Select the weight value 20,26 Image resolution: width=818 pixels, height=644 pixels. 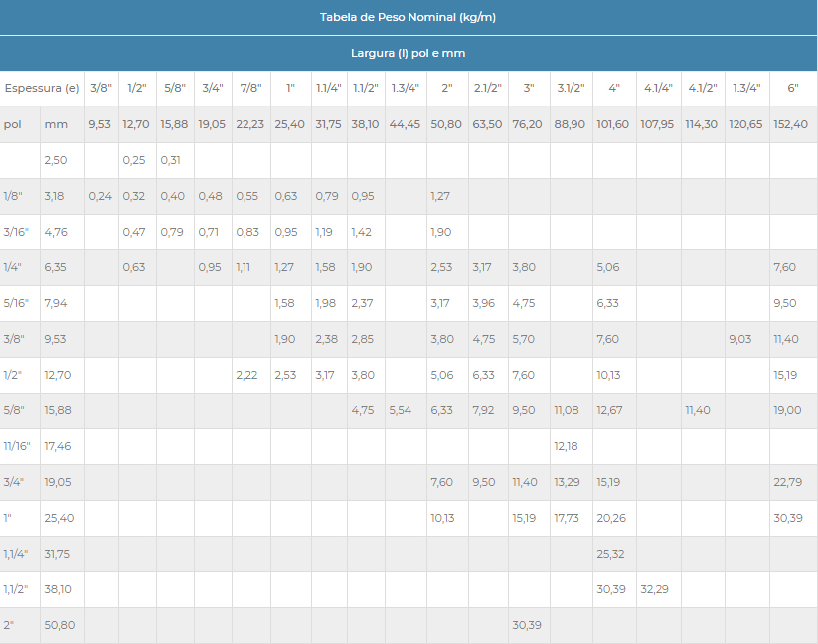click(610, 518)
